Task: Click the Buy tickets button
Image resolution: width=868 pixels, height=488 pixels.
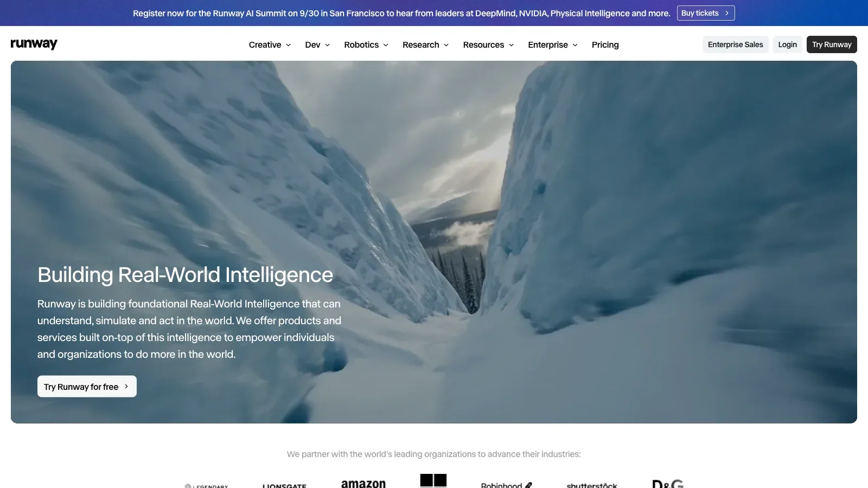Action: [706, 13]
